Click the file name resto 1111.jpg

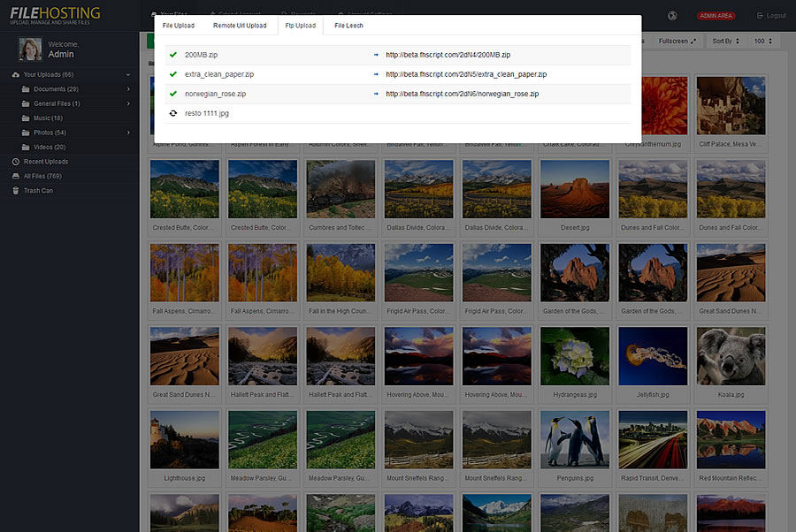pyautogui.click(x=207, y=113)
